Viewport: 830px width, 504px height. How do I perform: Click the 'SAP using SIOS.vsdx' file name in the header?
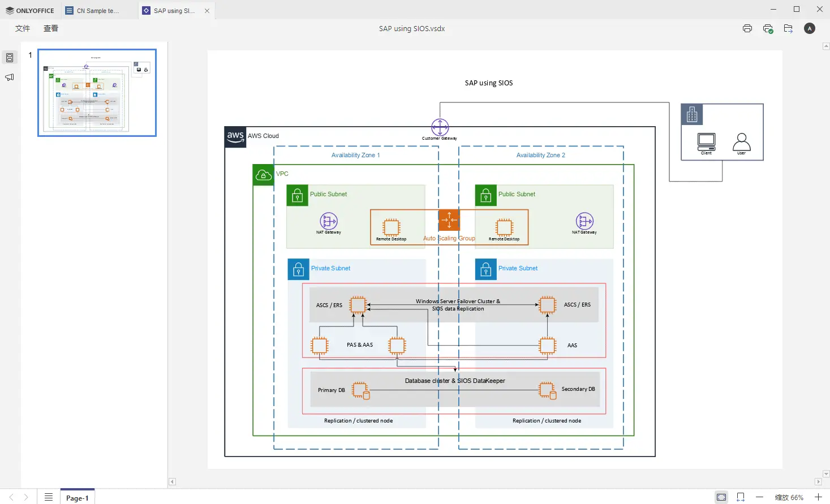click(412, 28)
